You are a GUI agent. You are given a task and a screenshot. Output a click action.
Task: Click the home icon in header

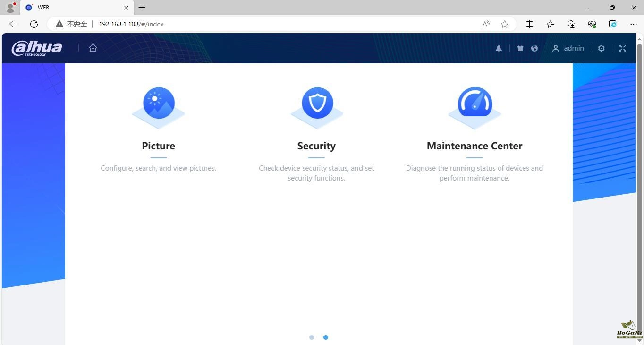(93, 48)
